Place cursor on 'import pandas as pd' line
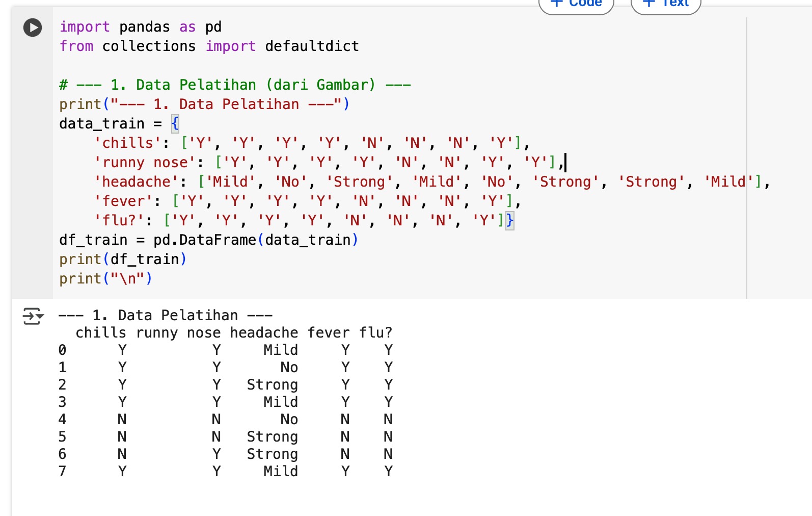812x516 pixels. (140, 27)
